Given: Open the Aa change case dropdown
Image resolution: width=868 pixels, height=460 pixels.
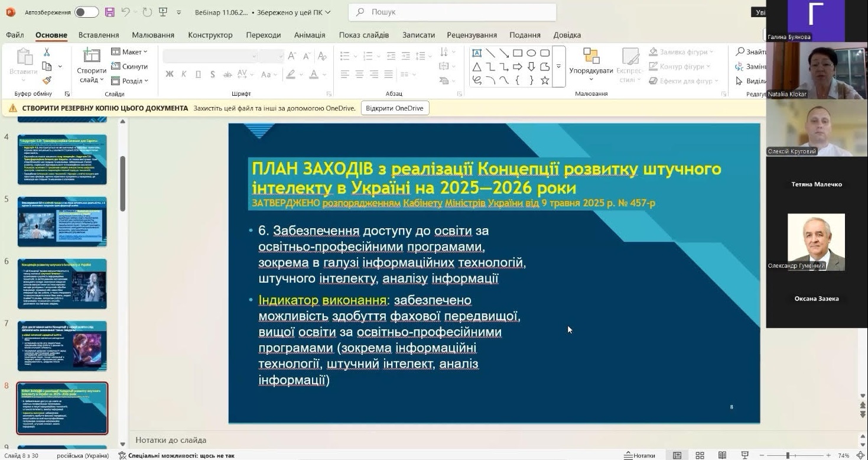Looking at the screenshot, I should (269, 74).
